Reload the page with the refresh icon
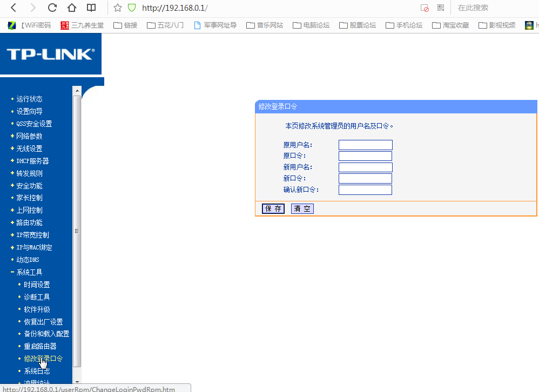This screenshot has width=539, height=392. [52, 8]
